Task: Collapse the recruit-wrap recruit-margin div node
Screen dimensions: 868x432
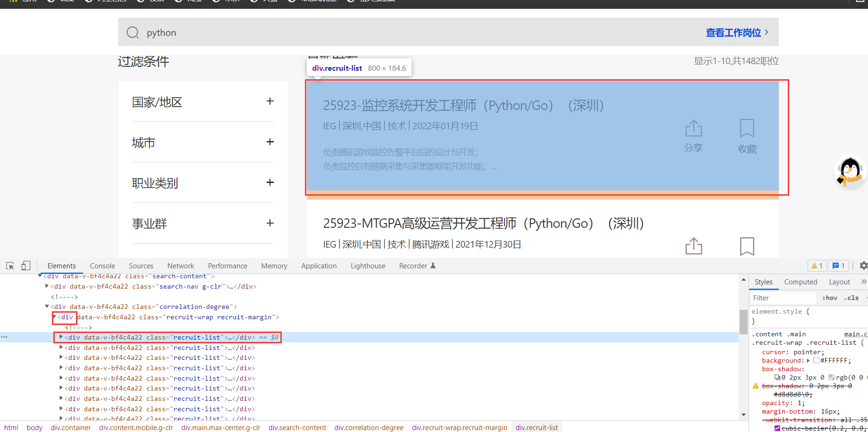Action: click(x=54, y=317)
